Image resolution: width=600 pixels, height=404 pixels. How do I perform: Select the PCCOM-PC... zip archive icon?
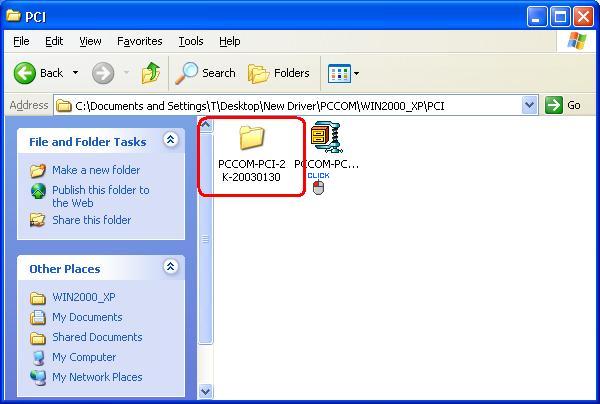(x=326, y=138)
